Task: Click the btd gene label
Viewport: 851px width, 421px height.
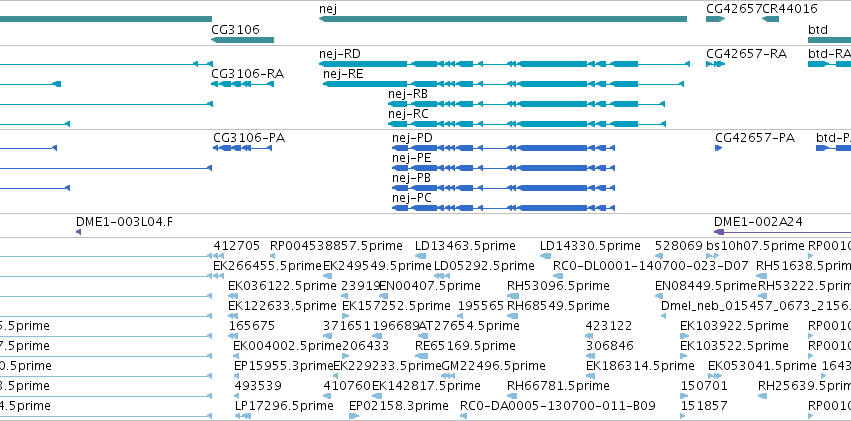Action: click(818, 29)
